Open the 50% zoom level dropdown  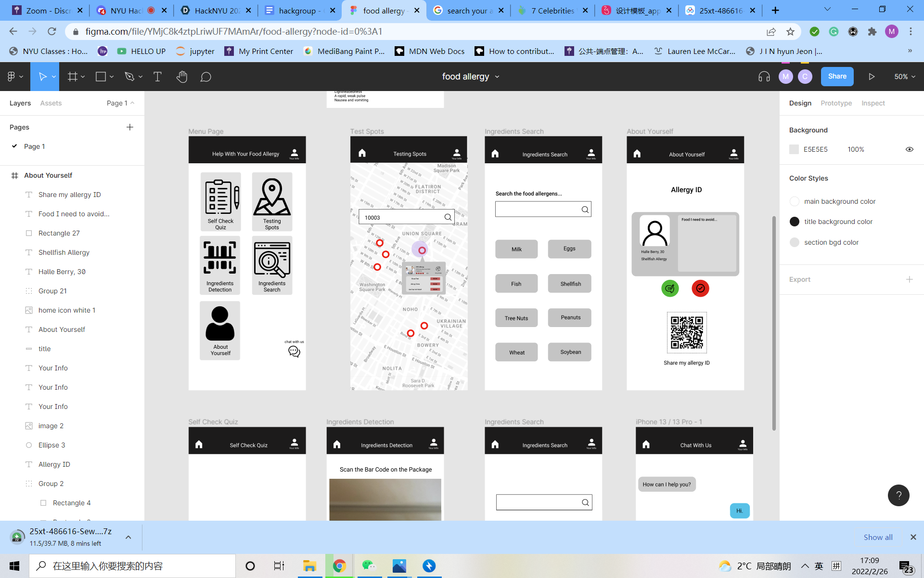[x=904, y=77]
